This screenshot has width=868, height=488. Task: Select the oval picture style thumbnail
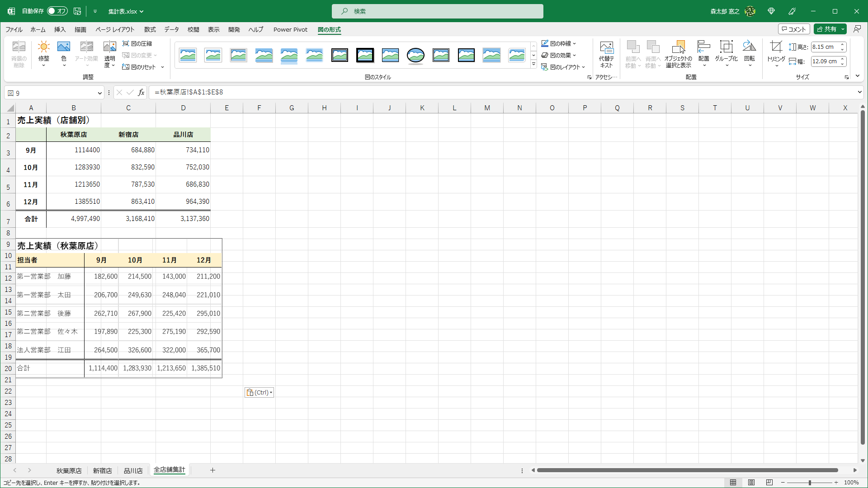click(415, 55)
